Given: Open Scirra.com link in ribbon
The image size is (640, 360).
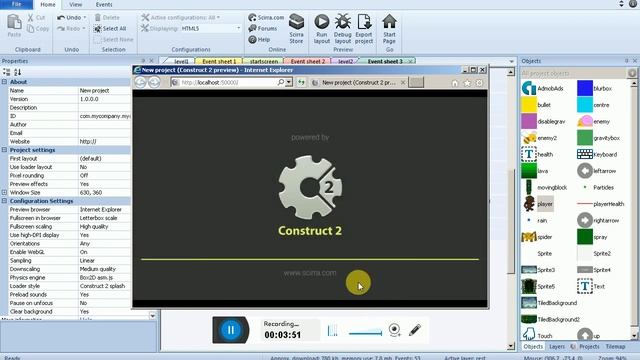Looking at the screenshot, I should click(266, 18).
